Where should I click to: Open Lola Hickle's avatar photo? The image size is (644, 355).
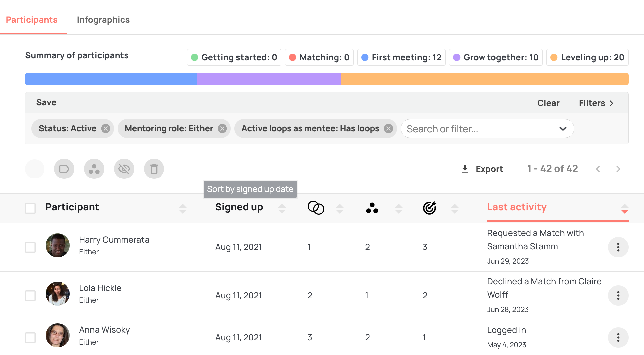click(58, 294)
